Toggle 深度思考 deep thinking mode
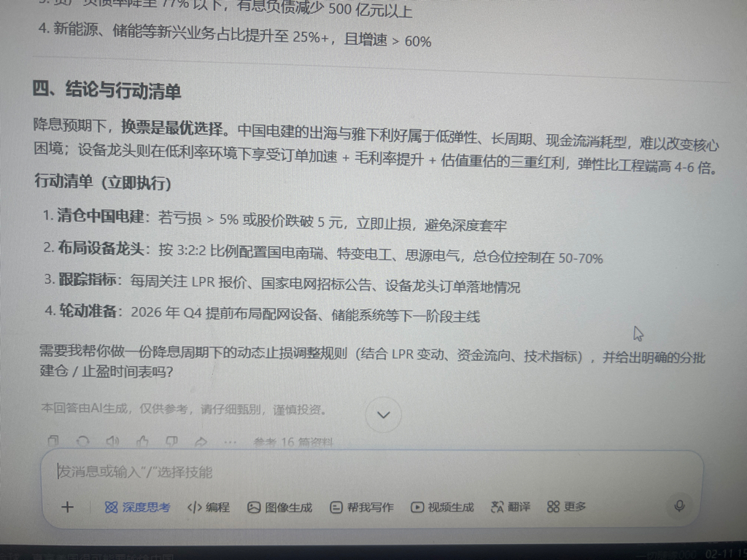747x560 pixels. (137, 507)
